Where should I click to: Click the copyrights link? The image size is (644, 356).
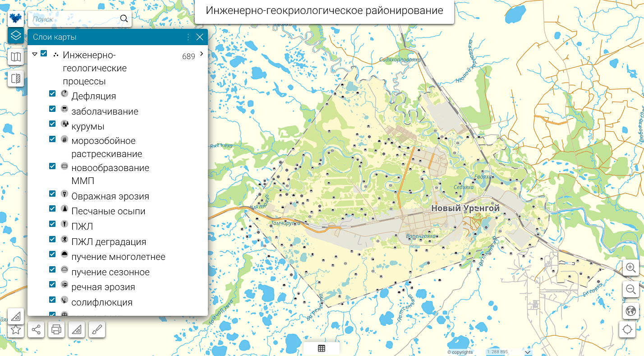(460, 352)
